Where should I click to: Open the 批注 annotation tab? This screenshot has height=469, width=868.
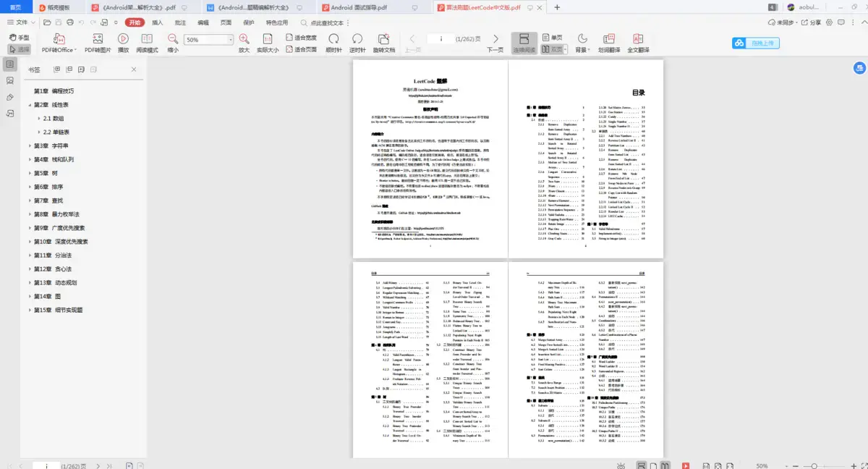click(180, 22)
